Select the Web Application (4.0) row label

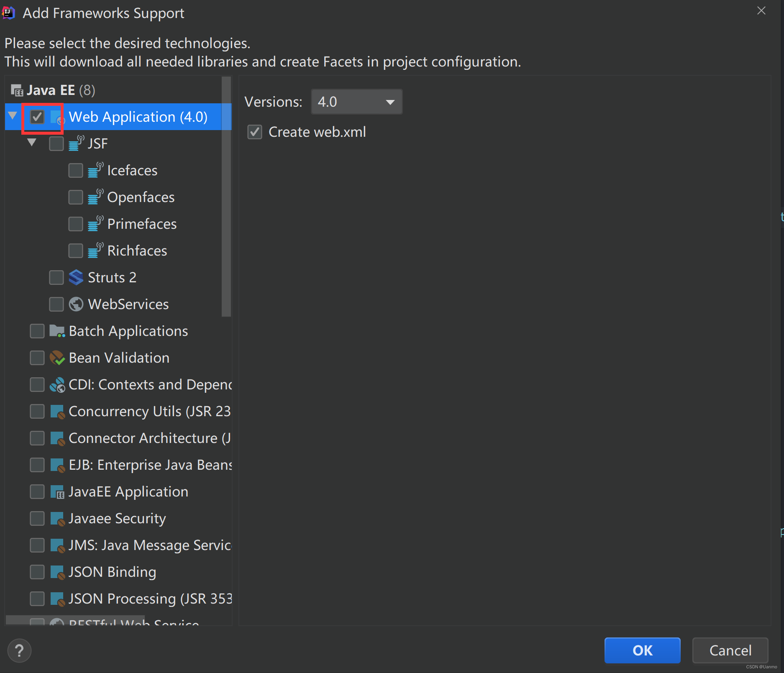pos(138,117)
